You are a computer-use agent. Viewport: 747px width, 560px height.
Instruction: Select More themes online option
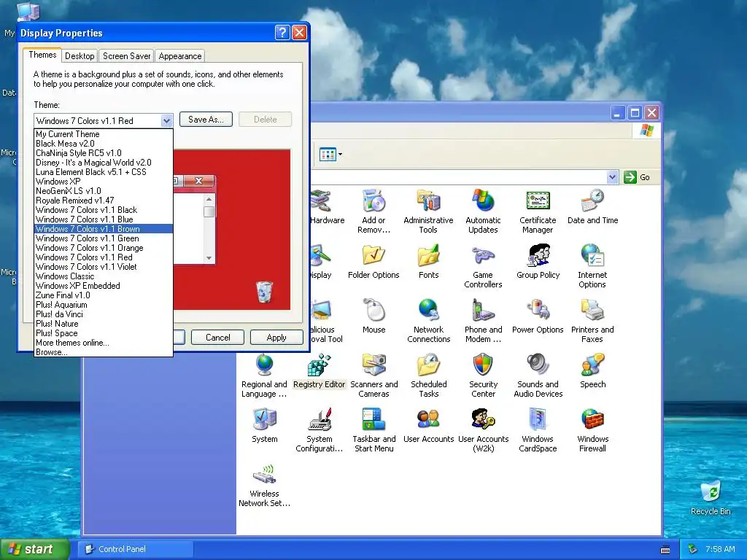pos(104,343)
